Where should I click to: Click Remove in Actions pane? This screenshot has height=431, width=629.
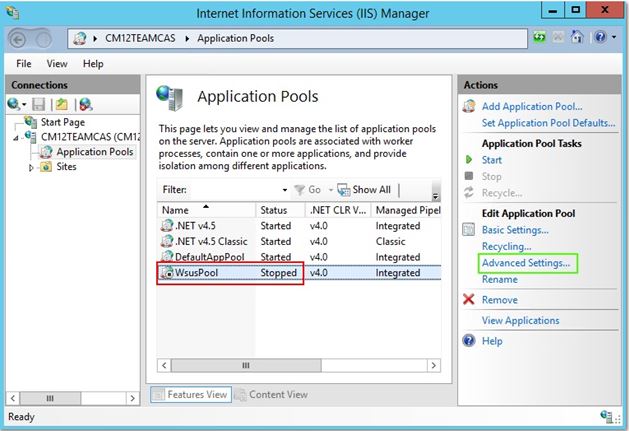[499, 300]
